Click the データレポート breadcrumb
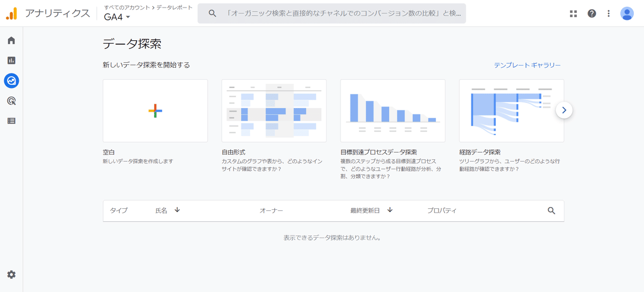Image resolution: width=644 pixels, height=292 pixels. (174, 8)
